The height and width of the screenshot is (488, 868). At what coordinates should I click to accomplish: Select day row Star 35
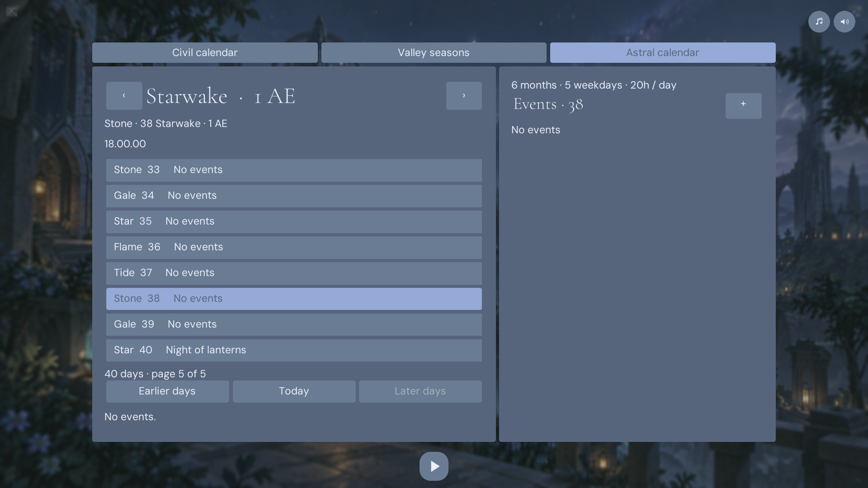click(294, 221)
